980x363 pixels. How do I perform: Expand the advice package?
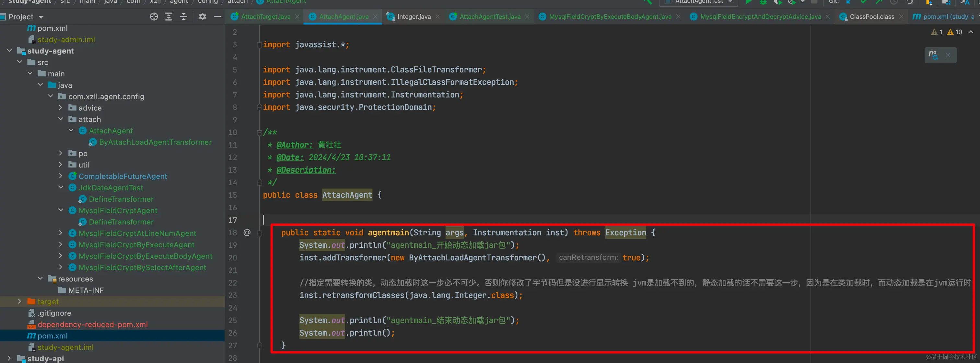tap(61, 108)
